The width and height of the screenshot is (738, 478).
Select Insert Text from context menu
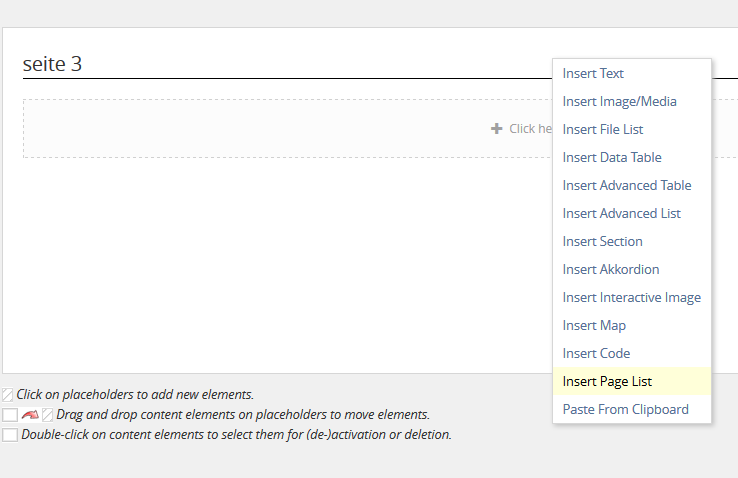593,73
